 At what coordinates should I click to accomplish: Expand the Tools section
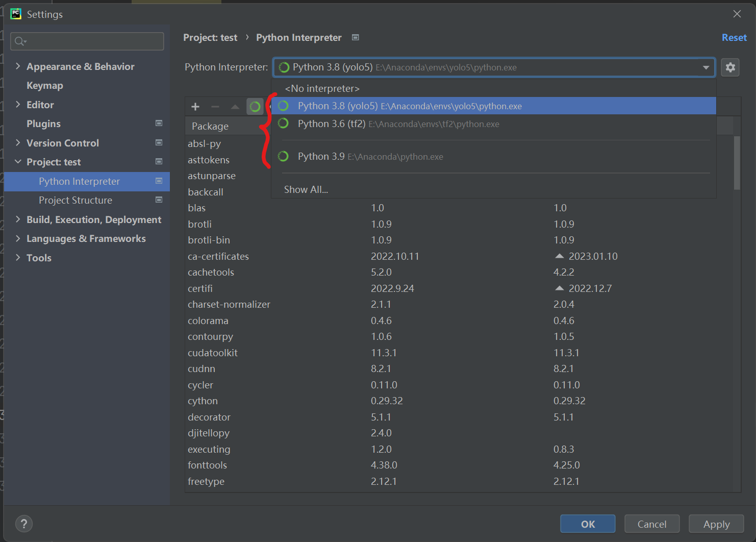[x=18, y=257]
